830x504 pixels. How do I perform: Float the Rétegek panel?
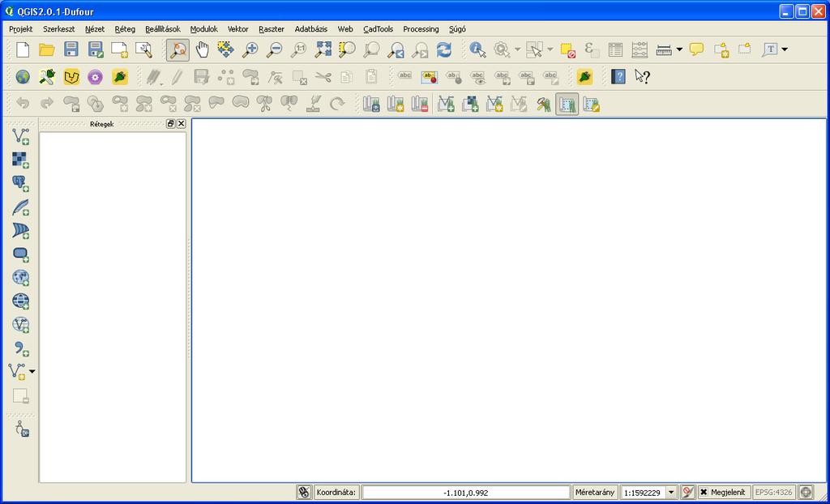(x=170, y=123)
